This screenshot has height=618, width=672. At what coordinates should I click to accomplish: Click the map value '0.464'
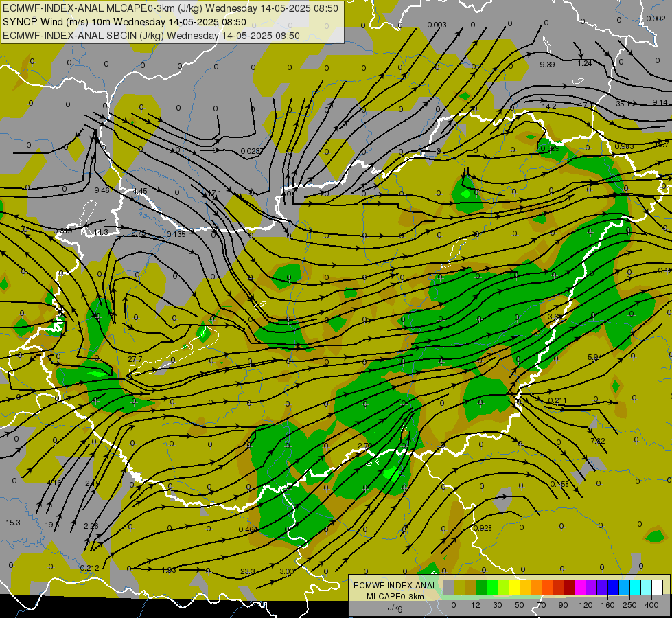click(x=248, y=529)
